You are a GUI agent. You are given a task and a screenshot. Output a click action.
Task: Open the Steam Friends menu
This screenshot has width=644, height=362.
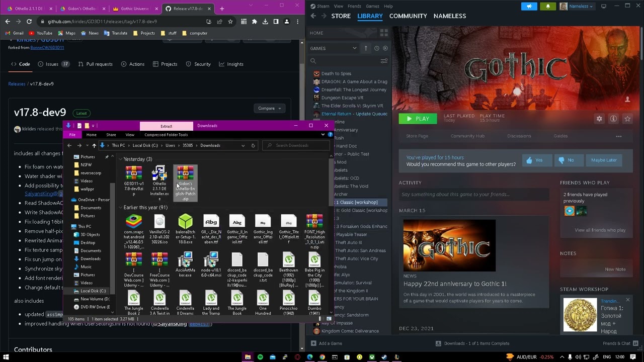(354, 6)
